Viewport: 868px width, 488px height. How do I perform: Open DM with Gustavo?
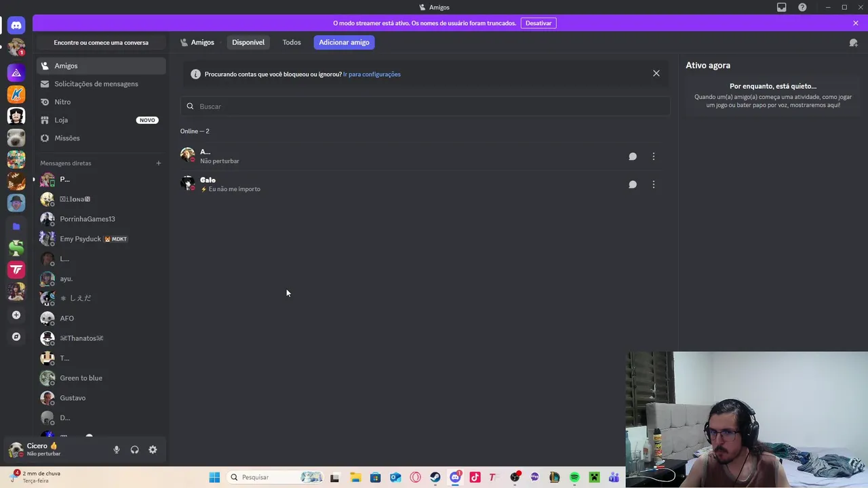coord(101,398)
